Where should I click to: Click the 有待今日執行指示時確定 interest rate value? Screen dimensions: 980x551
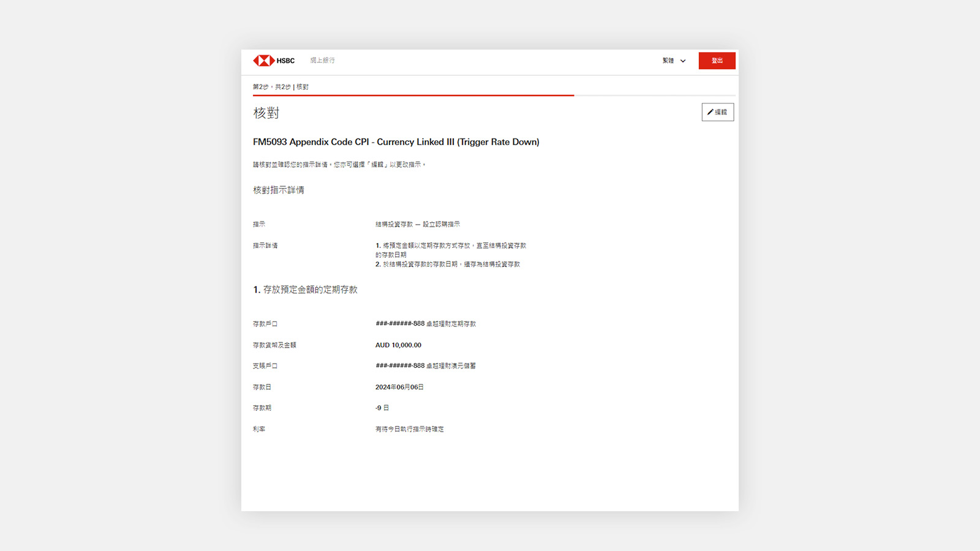point(409,429)
